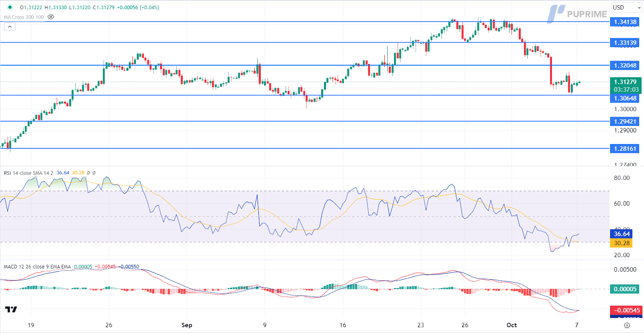The height and width of the screenshot is (334, 644).
Task: Click the TradingView logo
Action: pyautogui.click(x=11, y=309)
